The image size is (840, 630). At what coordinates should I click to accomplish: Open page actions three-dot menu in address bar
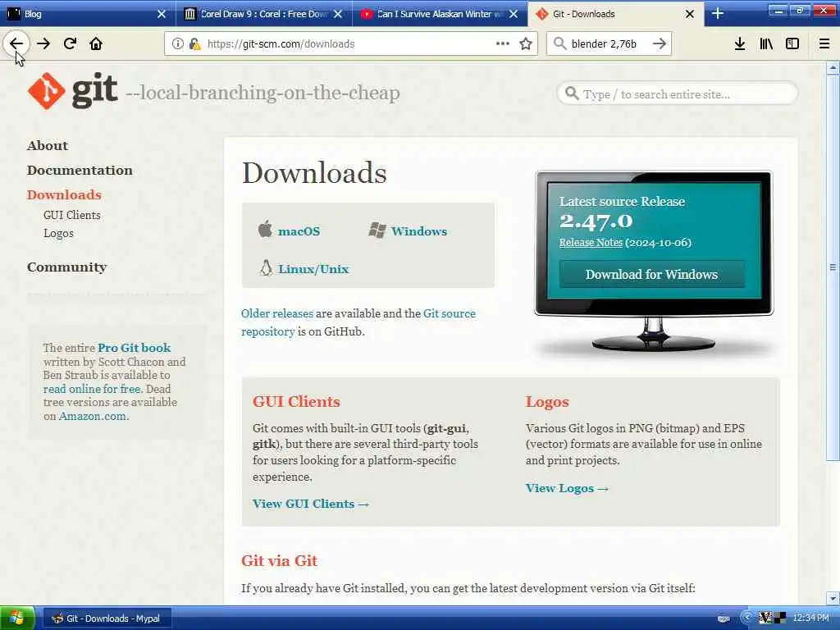click(503, 43)
